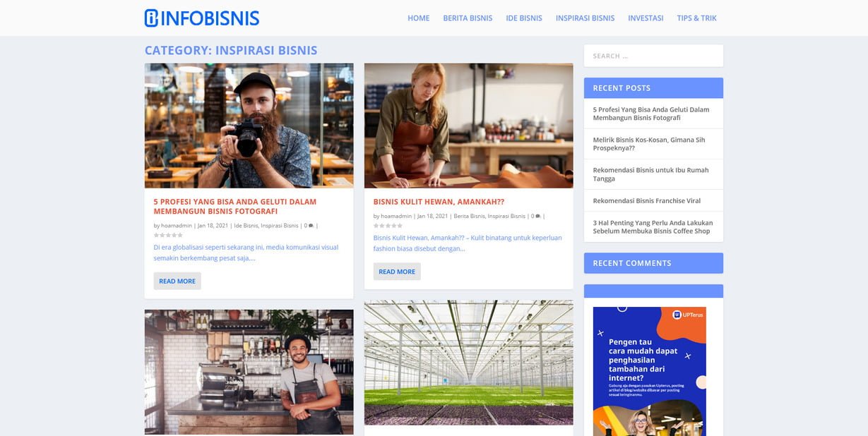Click author hoamadmin on fotografi post
Image resolution: width=868 pixels, height=436 pixels.
(x=177, y=226)
